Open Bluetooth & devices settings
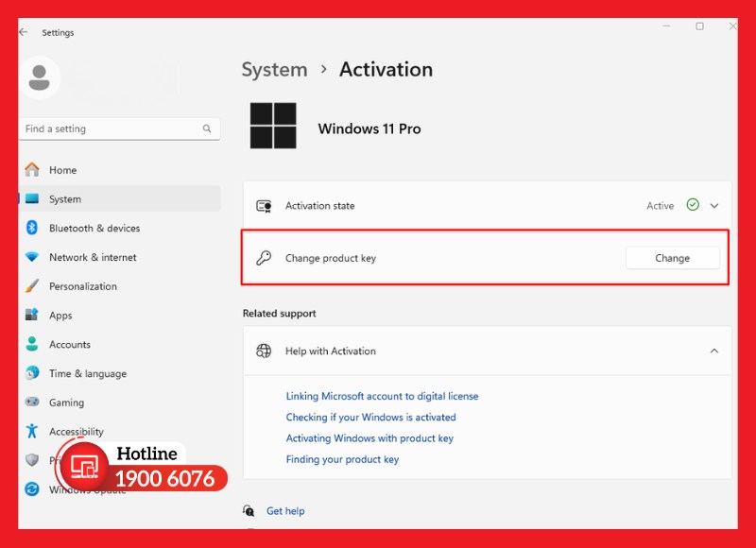The height and width of the screenshot is (548, 756). point(120,228)
